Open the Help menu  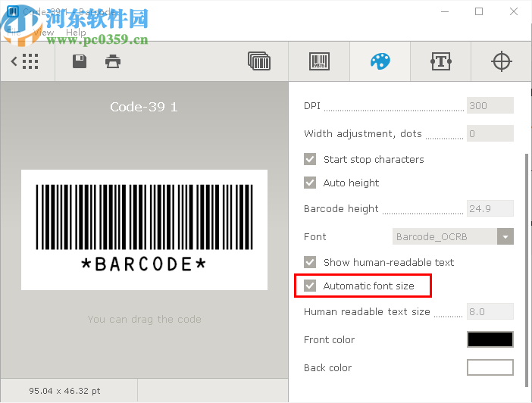[x=76, y=33]
